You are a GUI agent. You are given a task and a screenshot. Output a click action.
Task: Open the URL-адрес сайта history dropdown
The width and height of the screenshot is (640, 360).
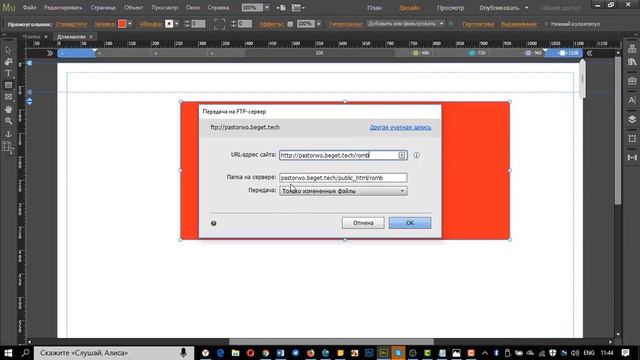point(402,155)
